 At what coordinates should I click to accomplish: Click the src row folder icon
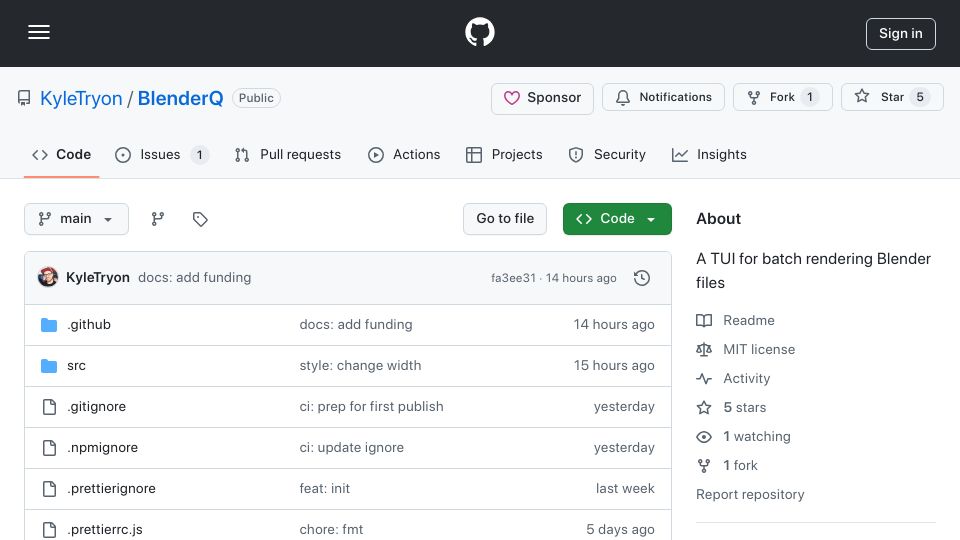[x=49, y=366]
